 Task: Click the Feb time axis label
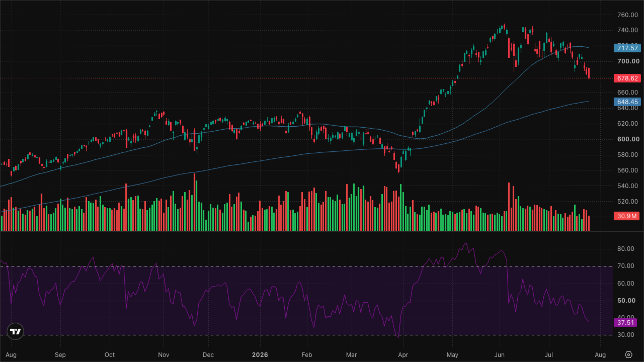[x=307, y=355]
